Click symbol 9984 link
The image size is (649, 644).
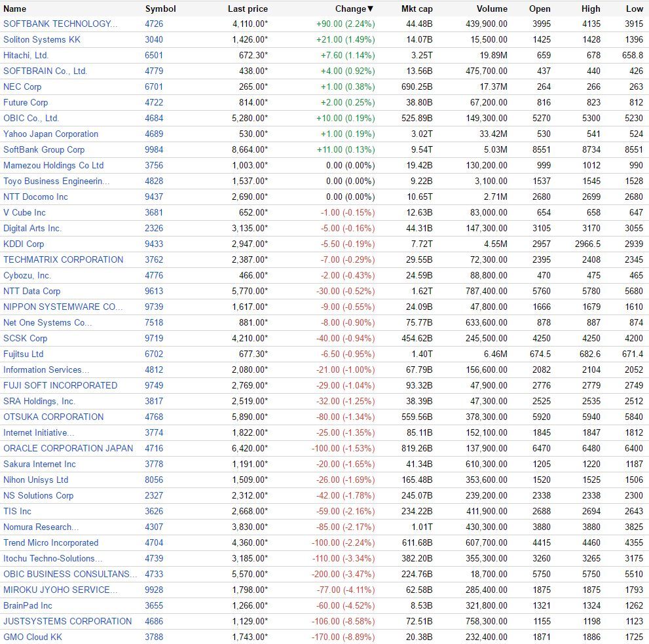[154, 150]
